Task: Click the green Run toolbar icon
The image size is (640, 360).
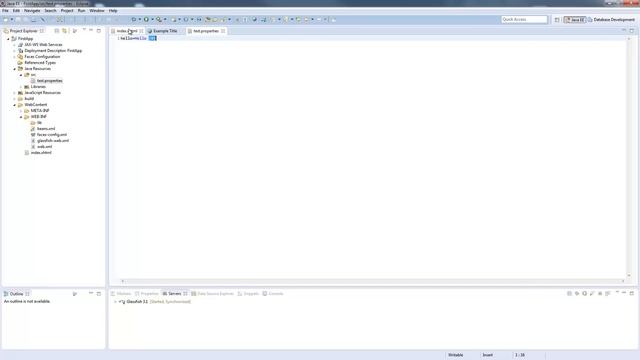Action: pos(146,19)
